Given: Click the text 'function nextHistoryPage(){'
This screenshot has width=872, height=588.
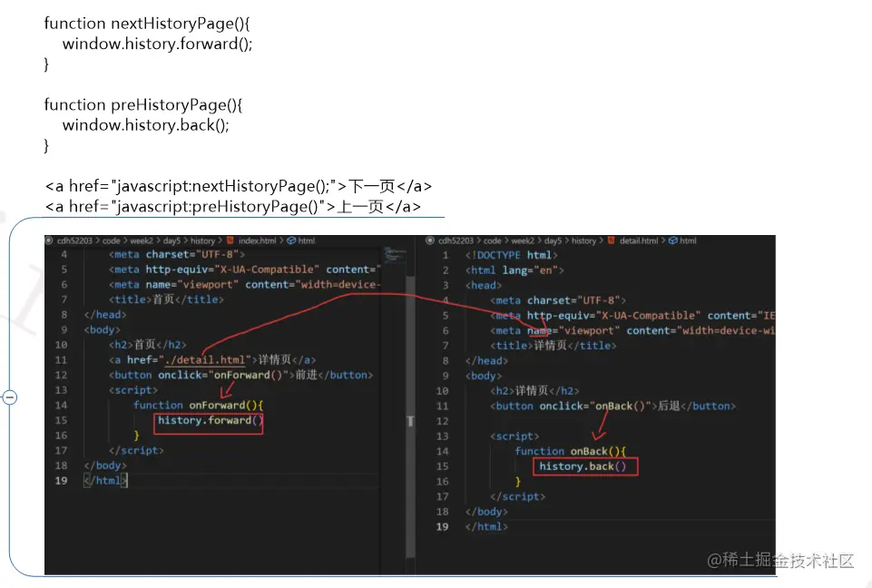Looking at the screenshot, I should (x=147, y=24).
